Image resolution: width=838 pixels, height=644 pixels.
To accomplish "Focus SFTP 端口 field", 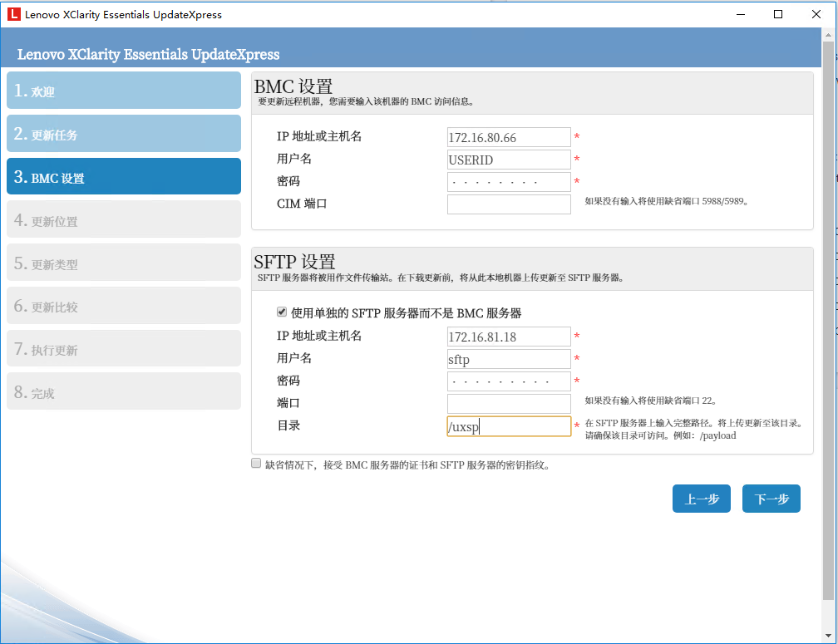I will 509,404.
